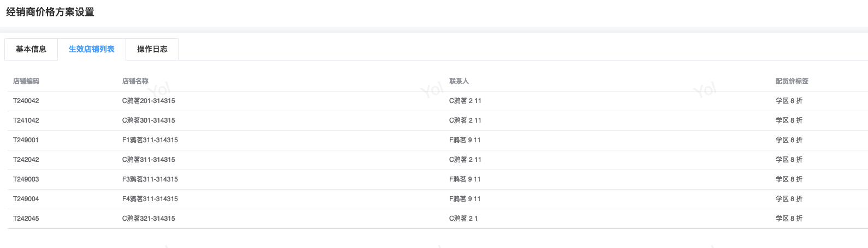This screenshot has width=868, height=248.
Task: Click store code T242045
Action: pyautogui.click(x=26, y=219)
